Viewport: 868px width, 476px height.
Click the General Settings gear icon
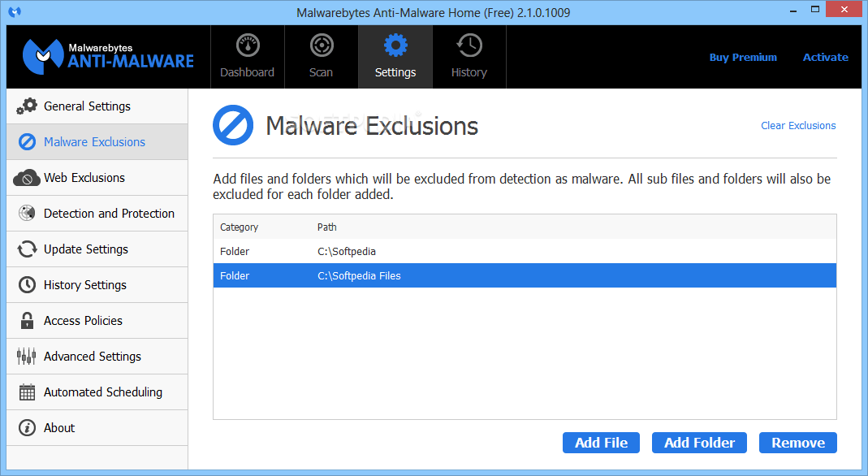[x=27, y=106]
